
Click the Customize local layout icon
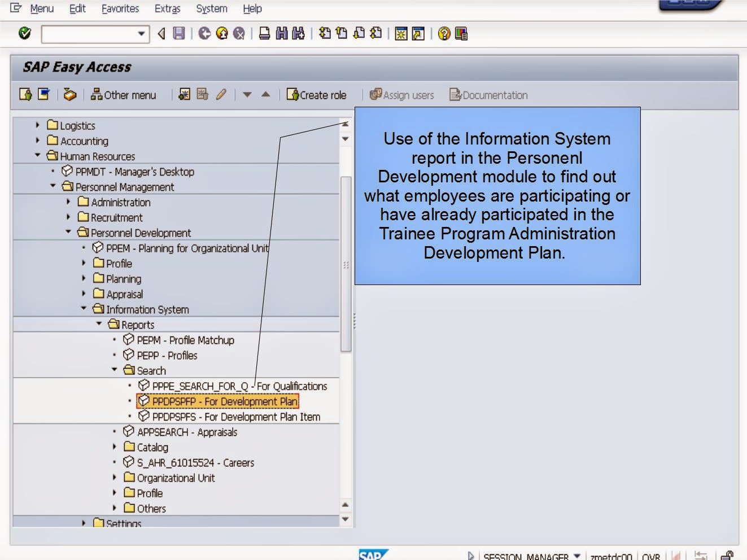pyautogui.click(x=461, y=34)
